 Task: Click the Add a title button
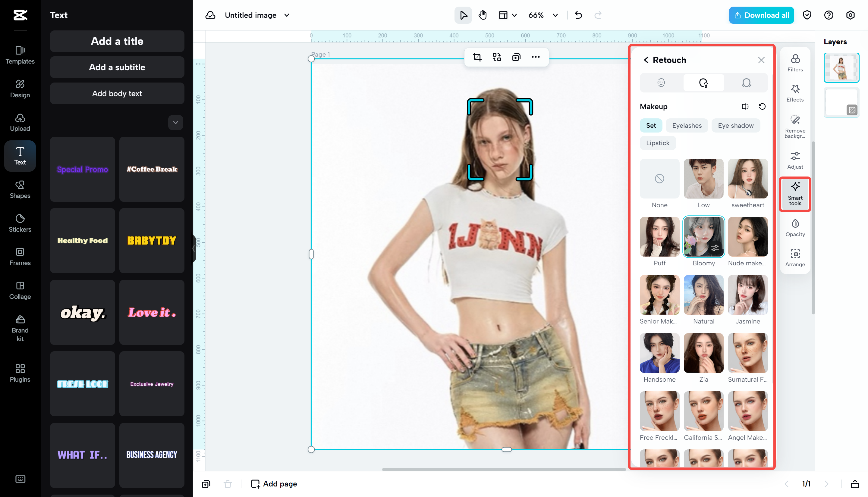[x=117, y=41]
